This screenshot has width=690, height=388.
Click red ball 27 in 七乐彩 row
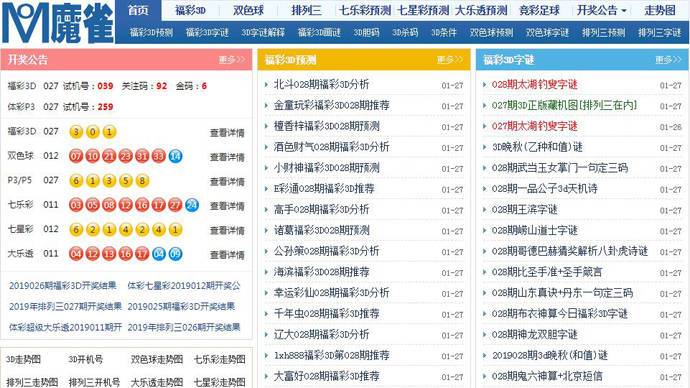(x=175, y=205)
